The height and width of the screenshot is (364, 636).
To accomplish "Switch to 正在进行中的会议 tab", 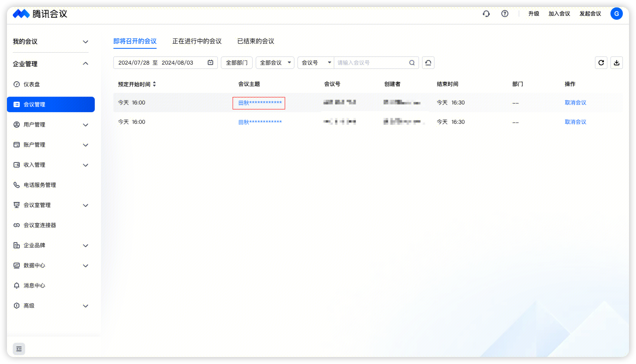I will 197,41.
